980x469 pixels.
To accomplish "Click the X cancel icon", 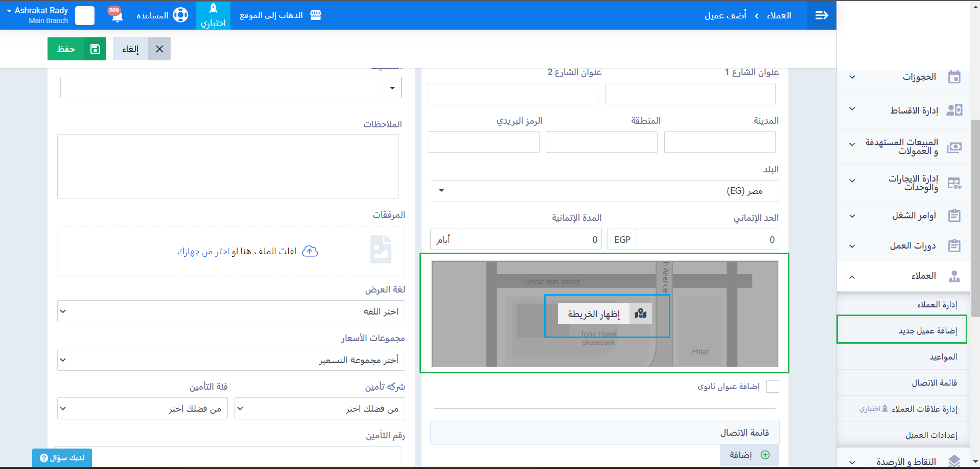I will pos(159,49).
